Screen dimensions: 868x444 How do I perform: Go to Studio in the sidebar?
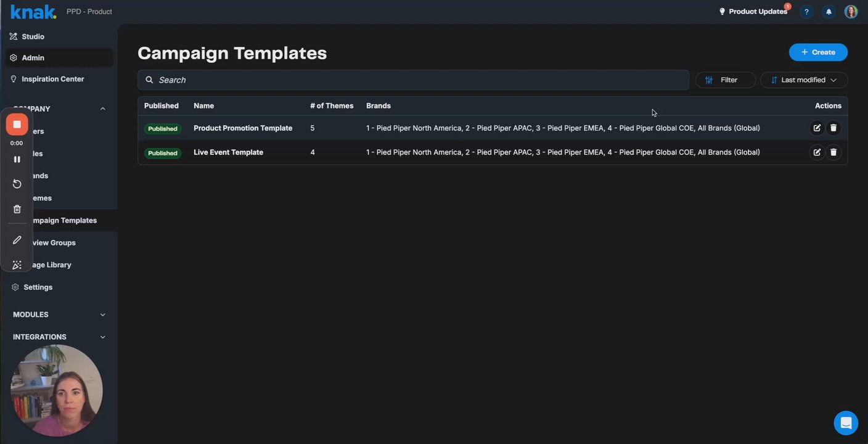tap(33, 36)
